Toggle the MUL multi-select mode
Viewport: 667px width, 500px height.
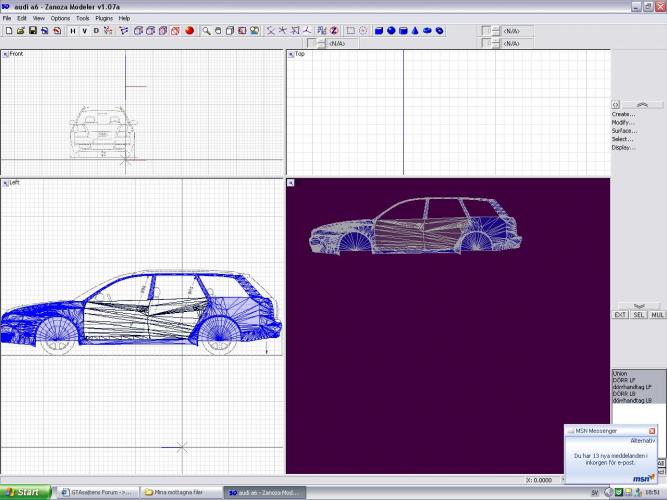point(657,315)
